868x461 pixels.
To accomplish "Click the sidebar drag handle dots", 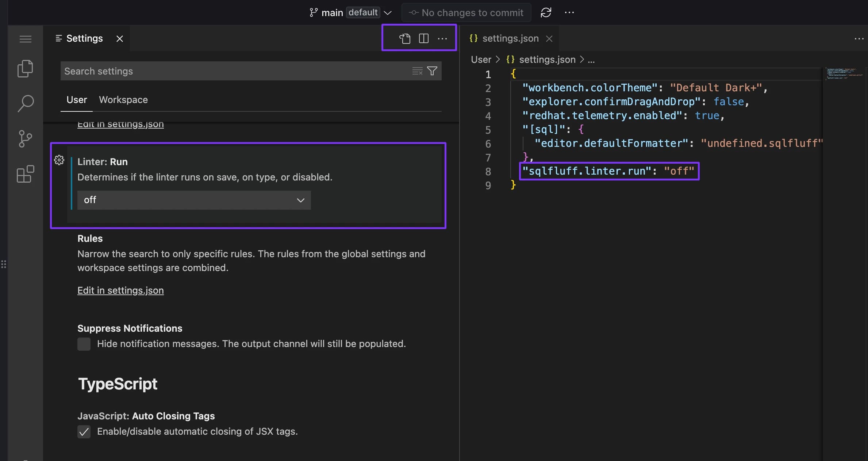I will pyautogui.click(x=4, y=264).
